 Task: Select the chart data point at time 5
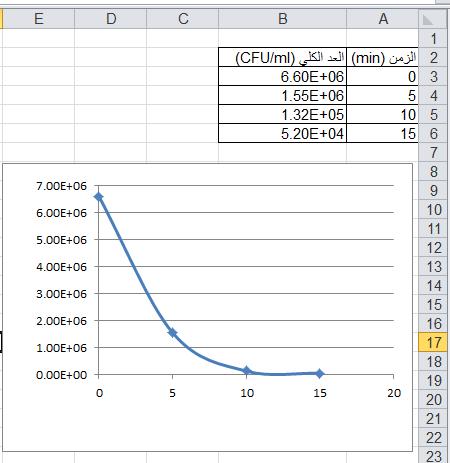172,333
